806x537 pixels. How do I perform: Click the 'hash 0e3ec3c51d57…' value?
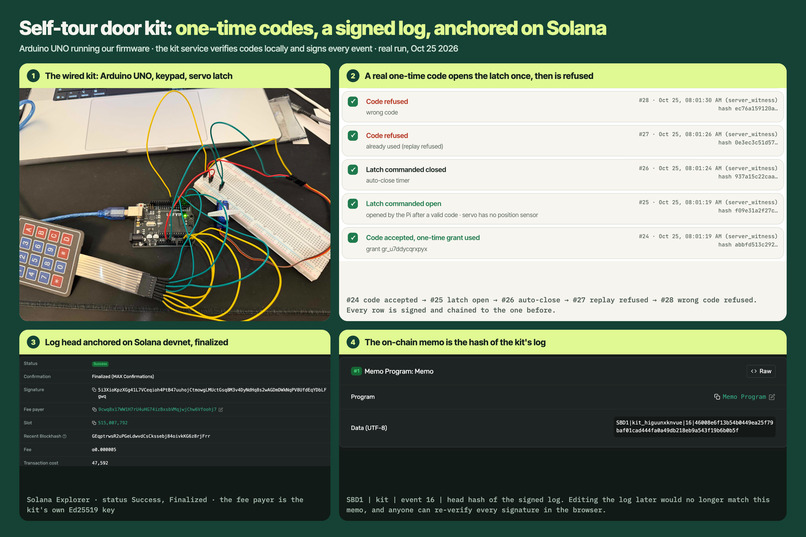pos(748,142)
